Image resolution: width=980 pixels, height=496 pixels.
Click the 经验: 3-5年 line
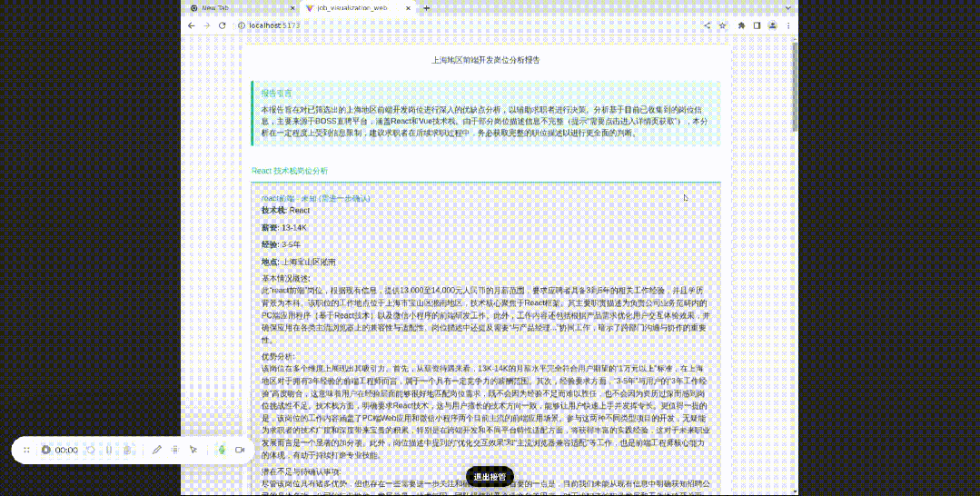[282, 244]
